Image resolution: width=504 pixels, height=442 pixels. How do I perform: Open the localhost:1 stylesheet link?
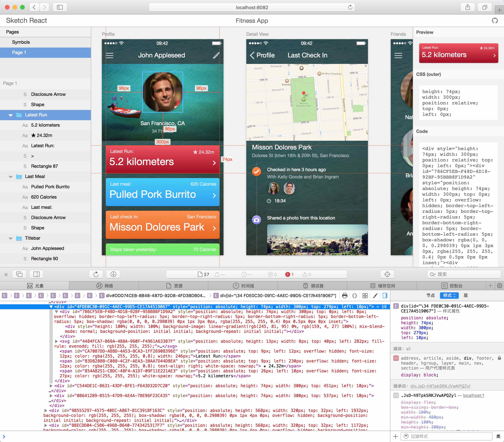click(x=473, y=395)
